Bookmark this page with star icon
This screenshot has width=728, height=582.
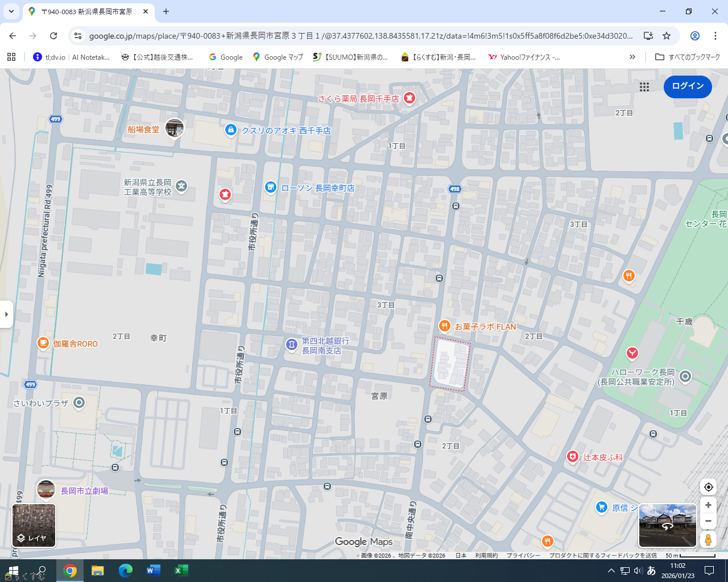click(667, 36)
